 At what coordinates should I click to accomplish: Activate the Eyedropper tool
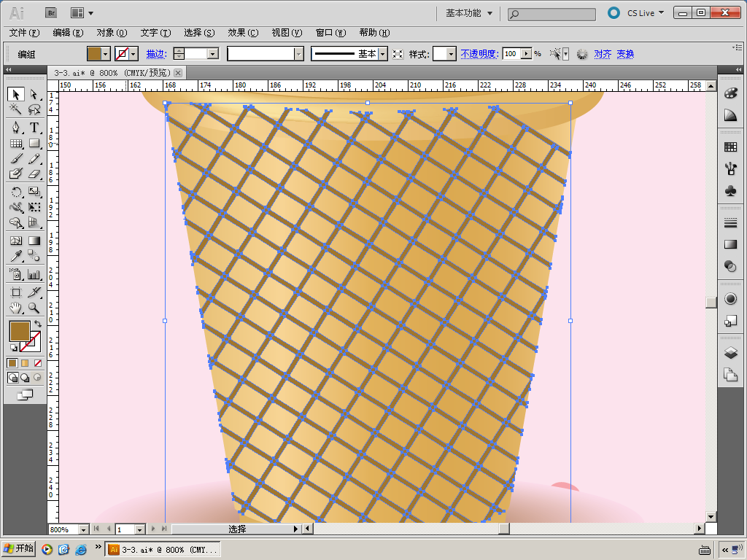coord(15,256)
